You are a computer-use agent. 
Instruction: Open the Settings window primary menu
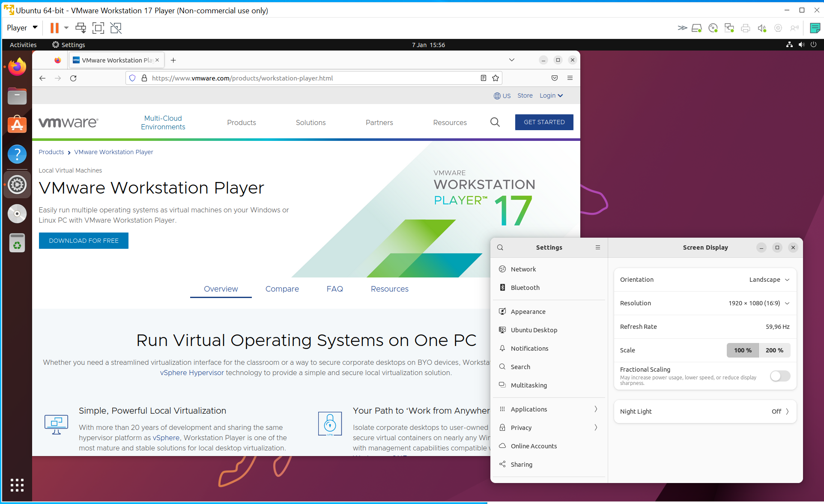tap(598, 248)
